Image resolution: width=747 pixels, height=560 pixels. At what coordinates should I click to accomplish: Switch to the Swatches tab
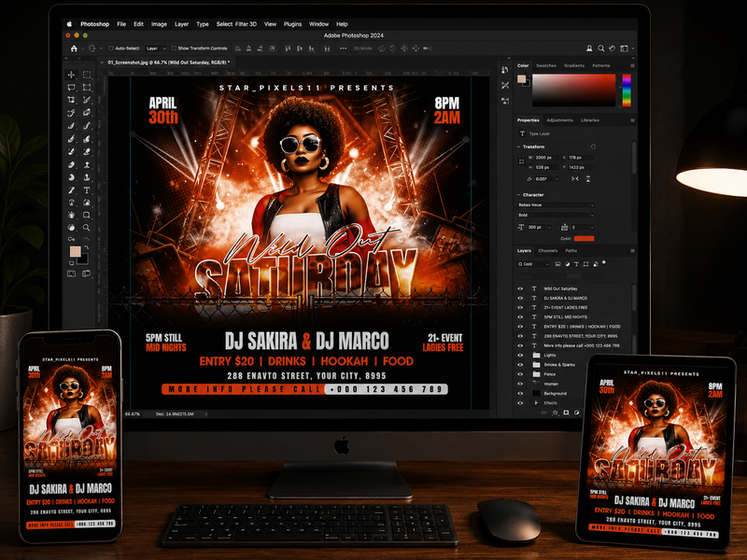point(546,65)
